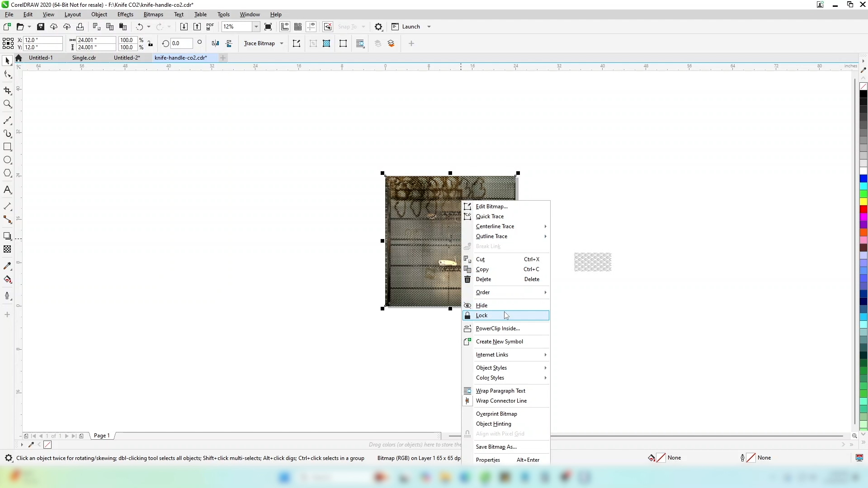Select the Zoom tool in the toolbox
Image resolution: width=868 pixels, height=488 pixels.
[7, 104]
